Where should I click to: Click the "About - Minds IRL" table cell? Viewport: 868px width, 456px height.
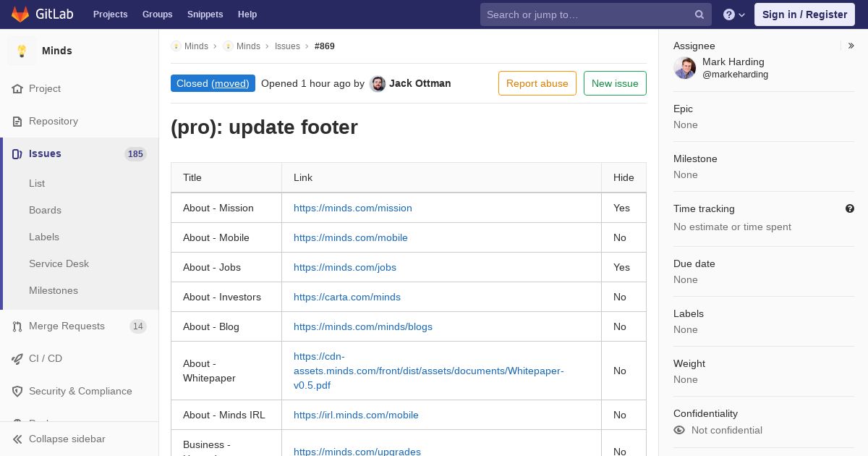coord(226,415)
